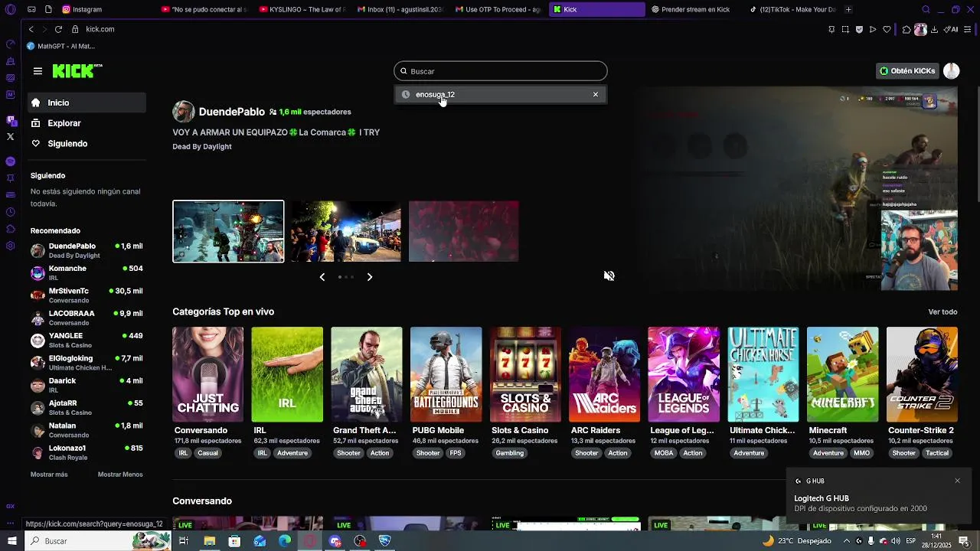Open ElGlogloking recommended channel

click(87, 363)
